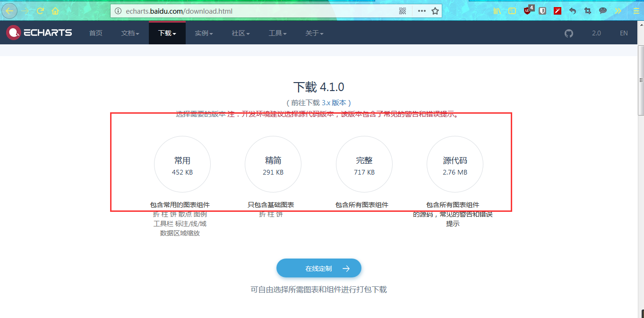
Task: Click text 只包含基础图表
Action: click(x=271, y=205)
